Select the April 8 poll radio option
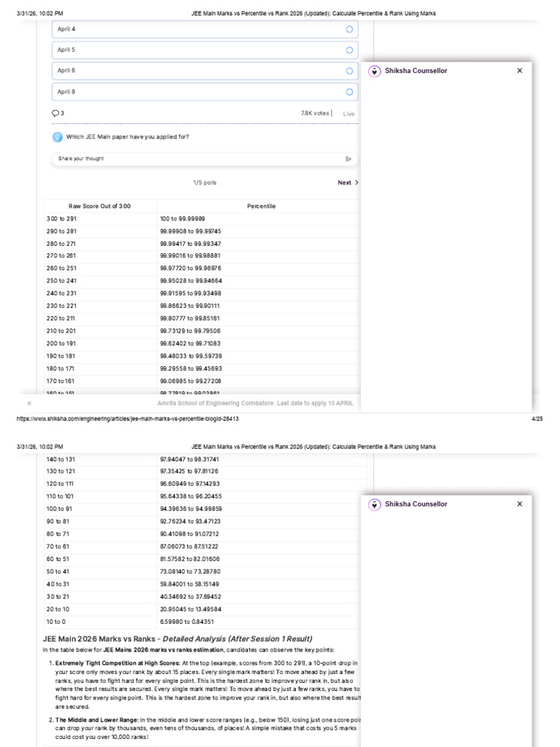Screen dimensions: 560x747 click(x=349, y=92)
